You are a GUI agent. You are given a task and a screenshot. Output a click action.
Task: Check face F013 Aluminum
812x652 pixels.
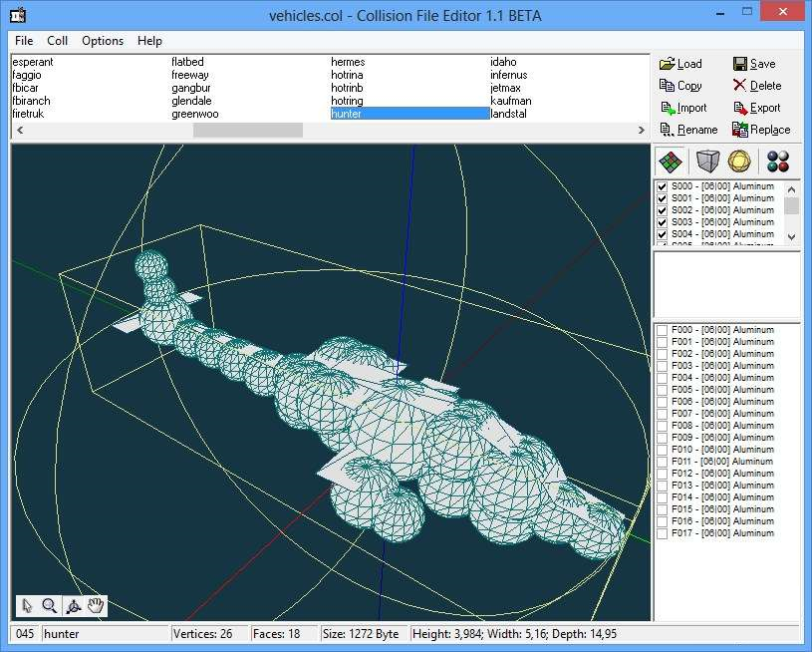662,486
